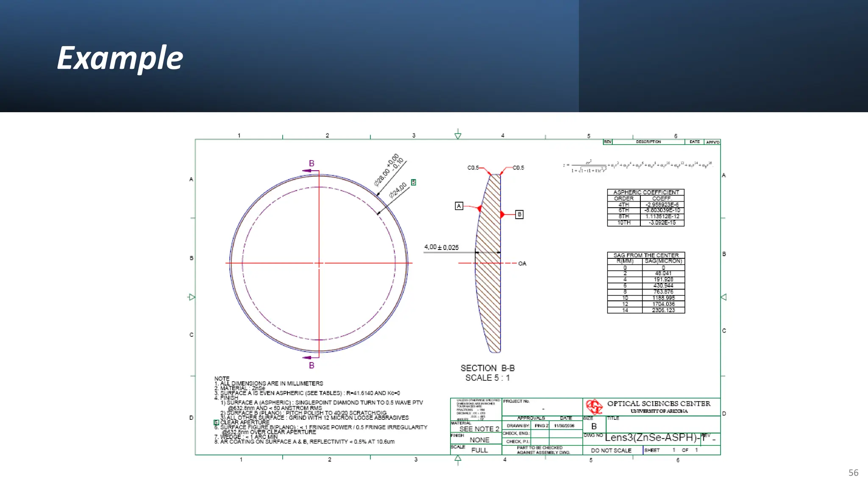The width and height of the screenshot is (868, 488).
Task: Click the Optical Sciences Center red logo
Action: coord(594,407)
